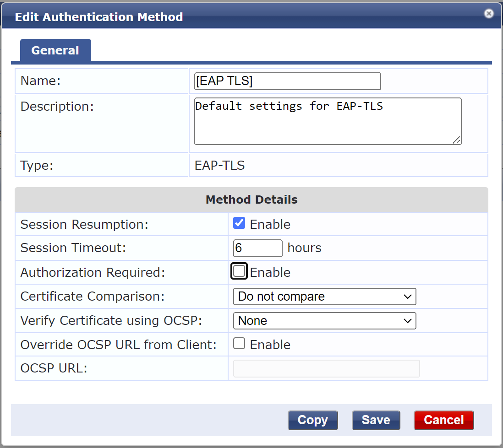Enable Override OCSP URL from Client
Screen dimensions: 503x448
[x=239, y=343]
